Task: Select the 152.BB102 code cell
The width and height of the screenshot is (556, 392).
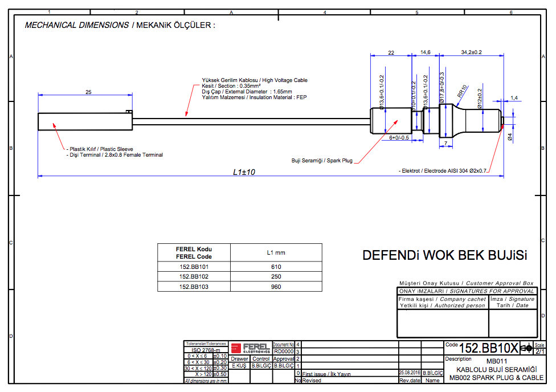Action: [194, 277]
